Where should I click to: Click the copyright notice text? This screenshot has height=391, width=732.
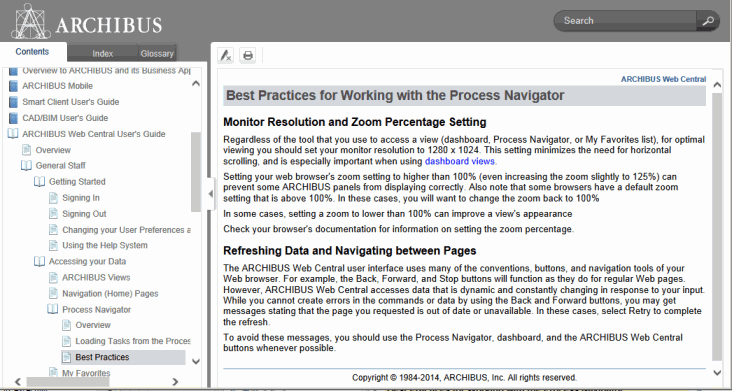click(465, 377)
